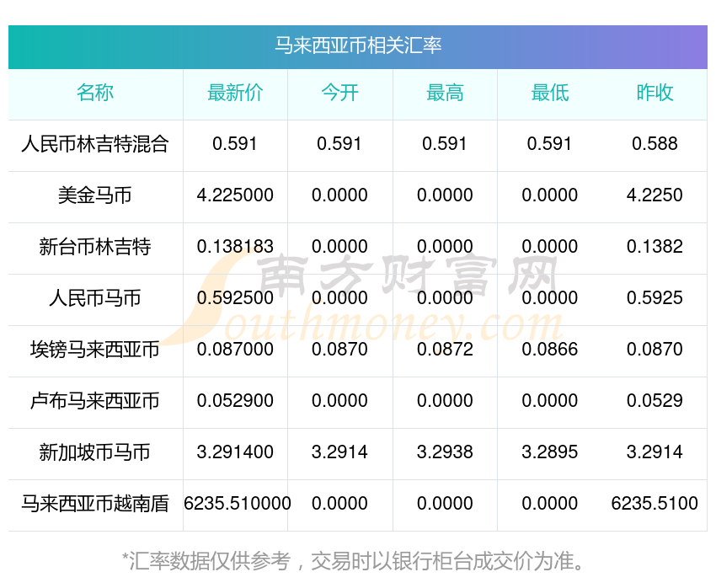The image size is (716, 588).
Task: Click previous close value 0.0529
Action: [655, 401]
